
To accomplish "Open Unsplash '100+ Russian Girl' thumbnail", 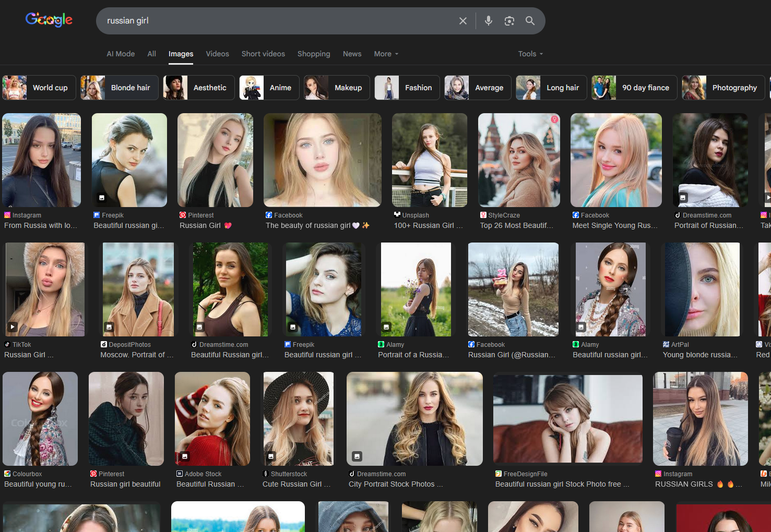I will click(430, 160).
